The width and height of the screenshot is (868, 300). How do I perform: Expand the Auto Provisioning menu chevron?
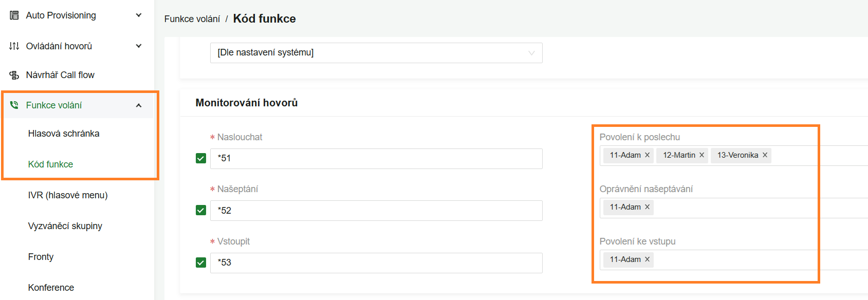coord(139,15)
